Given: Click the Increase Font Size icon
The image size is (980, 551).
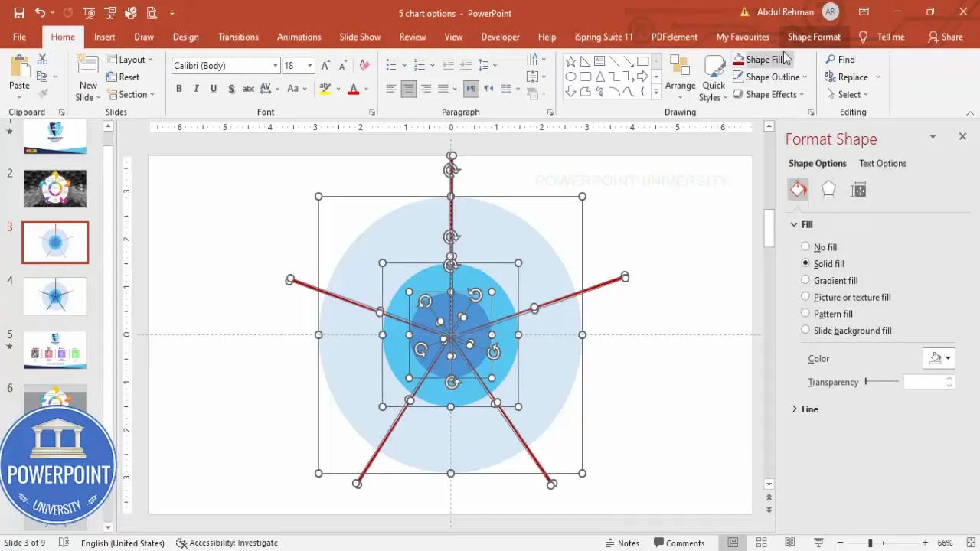Looking at the screenshot, I should [x=326, y=66].
